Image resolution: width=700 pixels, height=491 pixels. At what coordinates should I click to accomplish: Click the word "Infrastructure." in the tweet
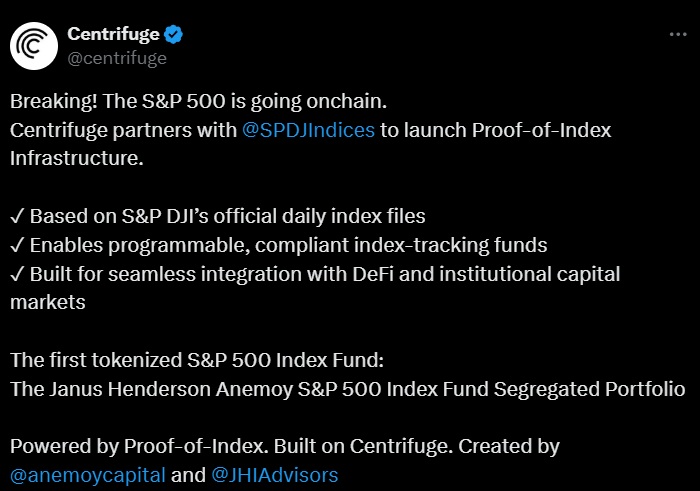[77, 158]
